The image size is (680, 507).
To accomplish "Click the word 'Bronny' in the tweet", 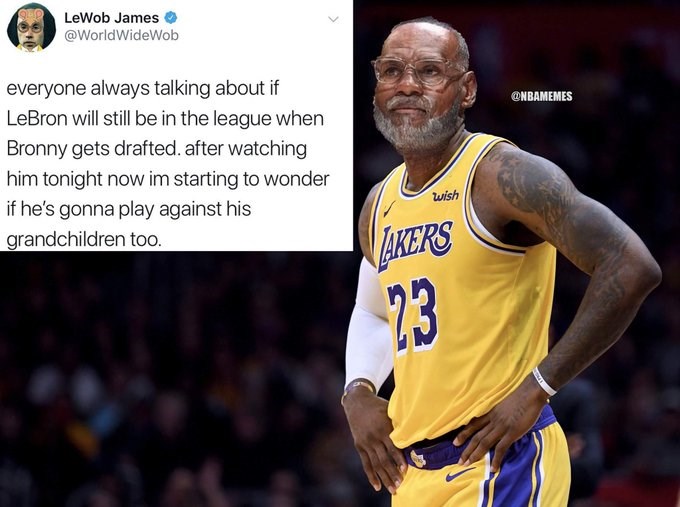I will tap(37, 149).
